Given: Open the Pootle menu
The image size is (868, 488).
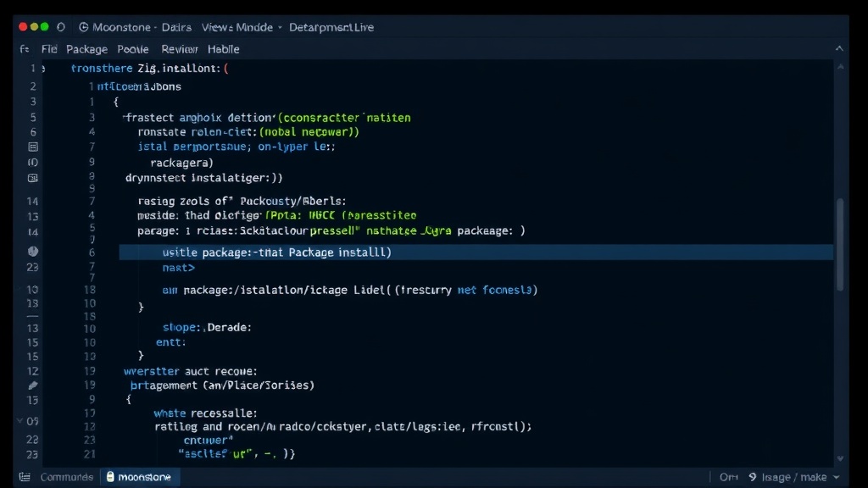Looking at the screenshot, I should click(133, 49).
